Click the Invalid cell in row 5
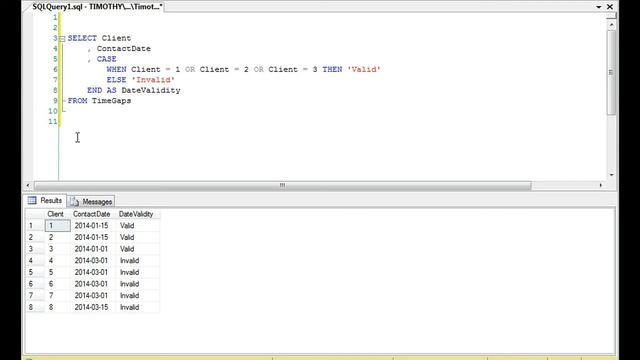The width and height of the screenshot is (640, 360). [138, 272]
